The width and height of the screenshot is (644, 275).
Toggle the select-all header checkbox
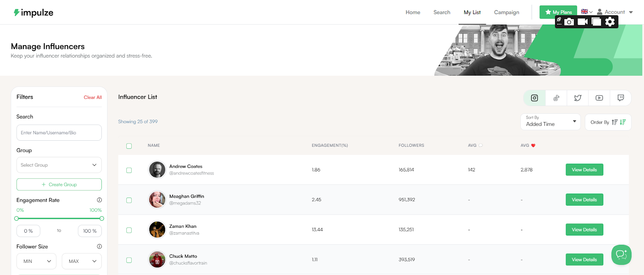click(x=129, y=146)
